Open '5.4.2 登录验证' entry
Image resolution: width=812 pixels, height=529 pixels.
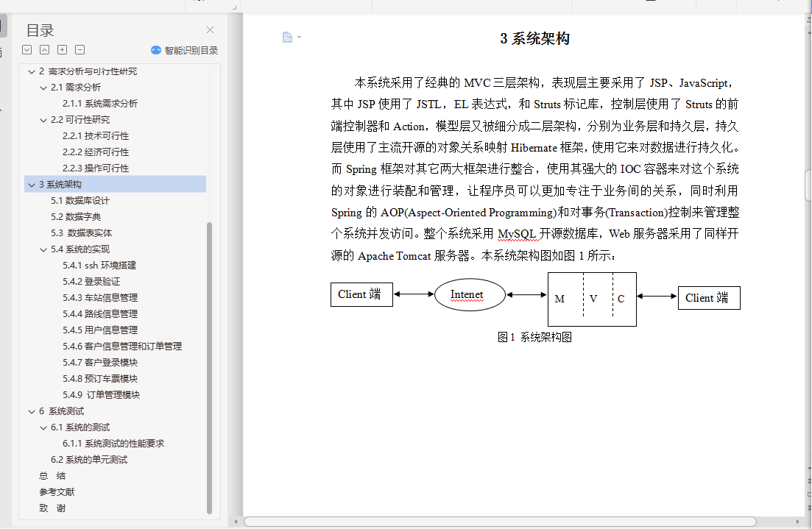[91, 282]
